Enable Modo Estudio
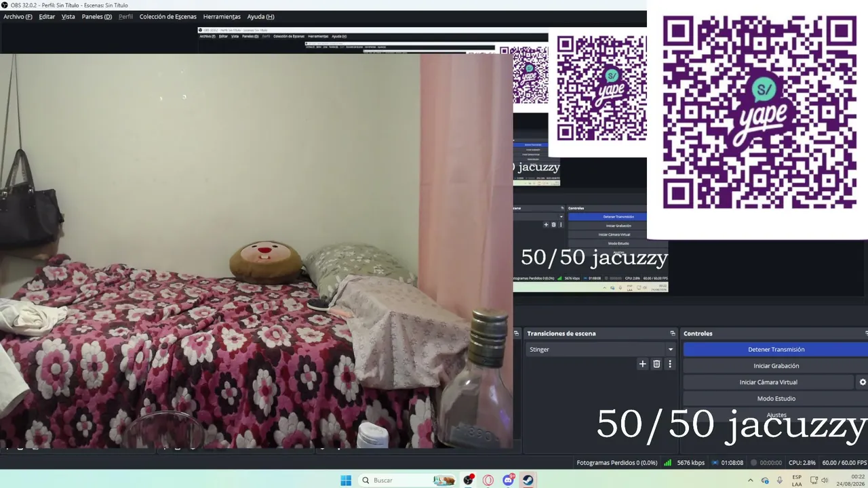 [776, 399]
